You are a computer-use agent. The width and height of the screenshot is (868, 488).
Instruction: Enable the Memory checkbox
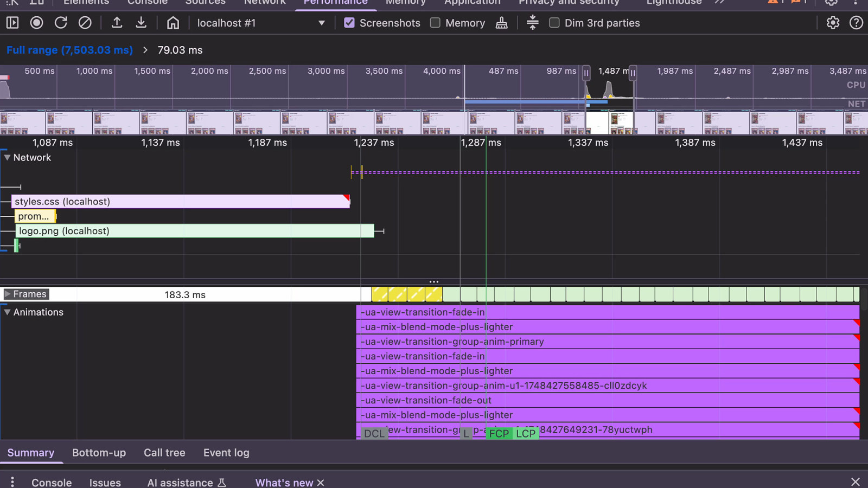[435, 23]
